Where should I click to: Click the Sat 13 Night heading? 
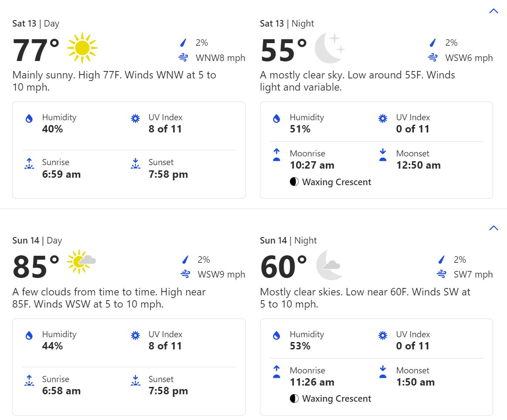[287, 24]
